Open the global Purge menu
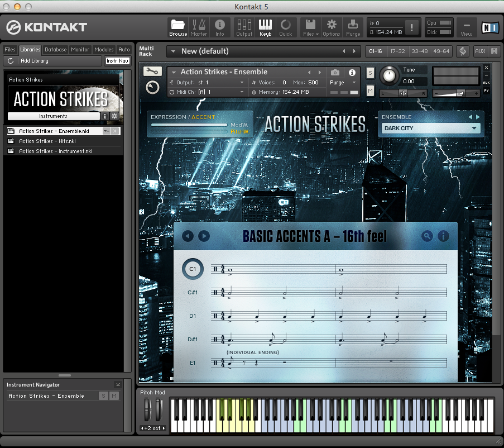Viewport: 504px width, 448px height. click(x=353, y=28)
